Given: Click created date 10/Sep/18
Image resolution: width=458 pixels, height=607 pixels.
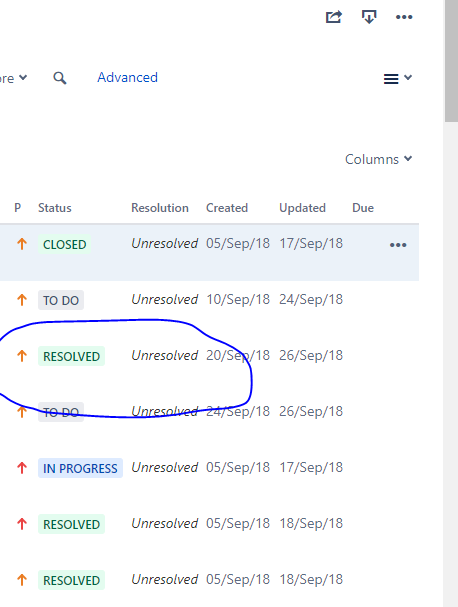Looking at the screenshot, I should [x=238, y=299].
